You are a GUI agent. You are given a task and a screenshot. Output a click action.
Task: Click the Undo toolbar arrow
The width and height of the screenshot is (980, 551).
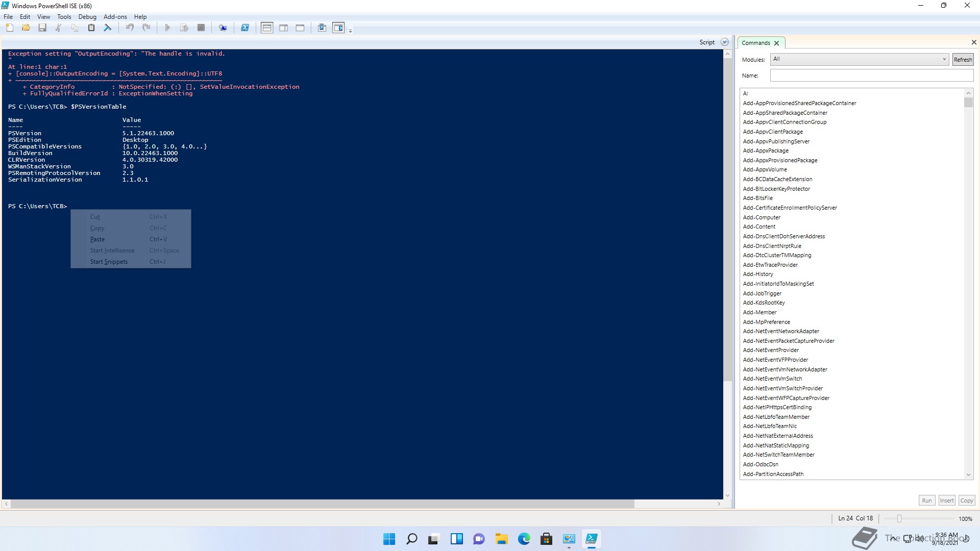pyautogui.click(x=130, y=28)
